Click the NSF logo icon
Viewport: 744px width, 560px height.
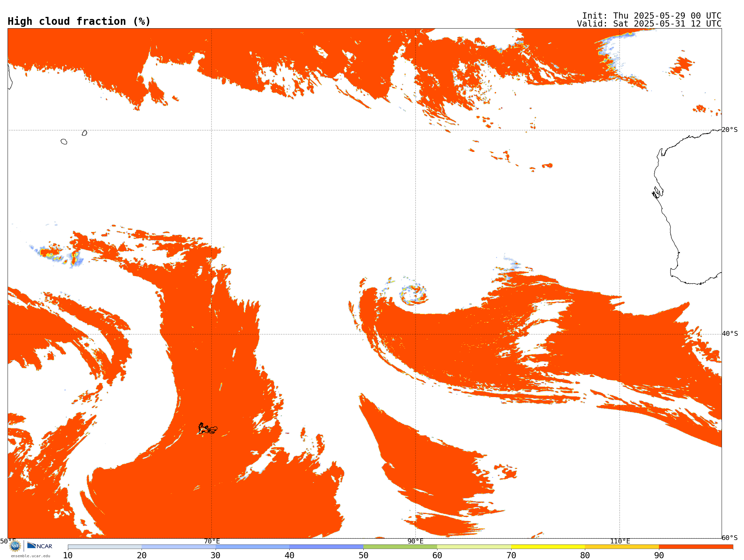[15, 546]
